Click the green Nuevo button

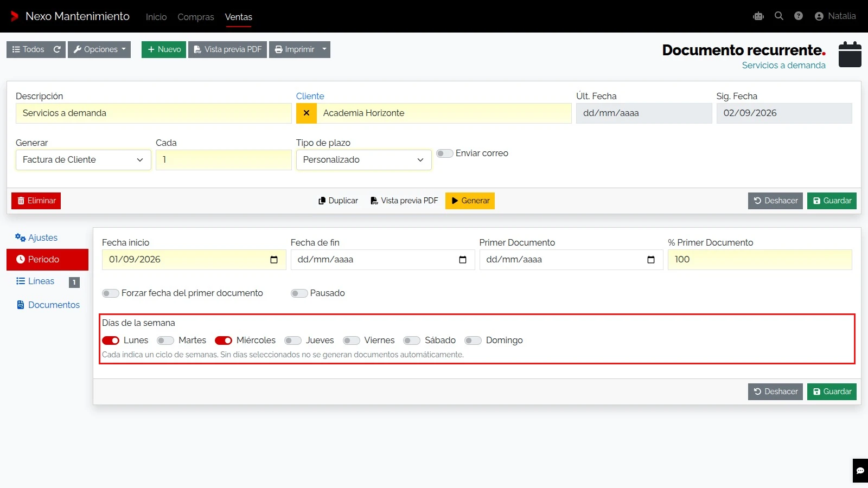(x=164, y=49)
